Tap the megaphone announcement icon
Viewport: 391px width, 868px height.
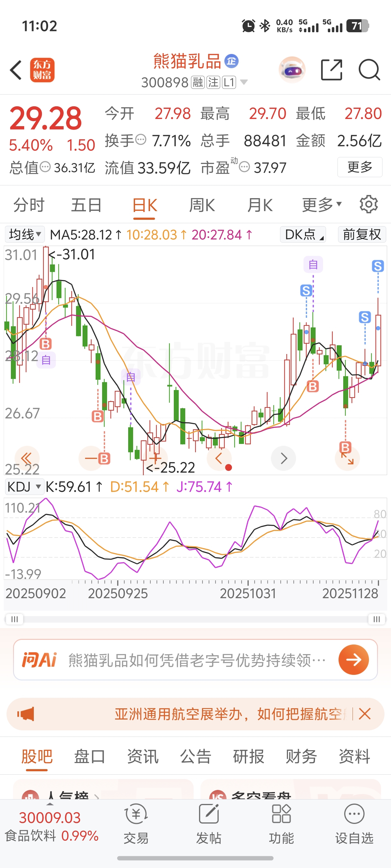point(26,714)
